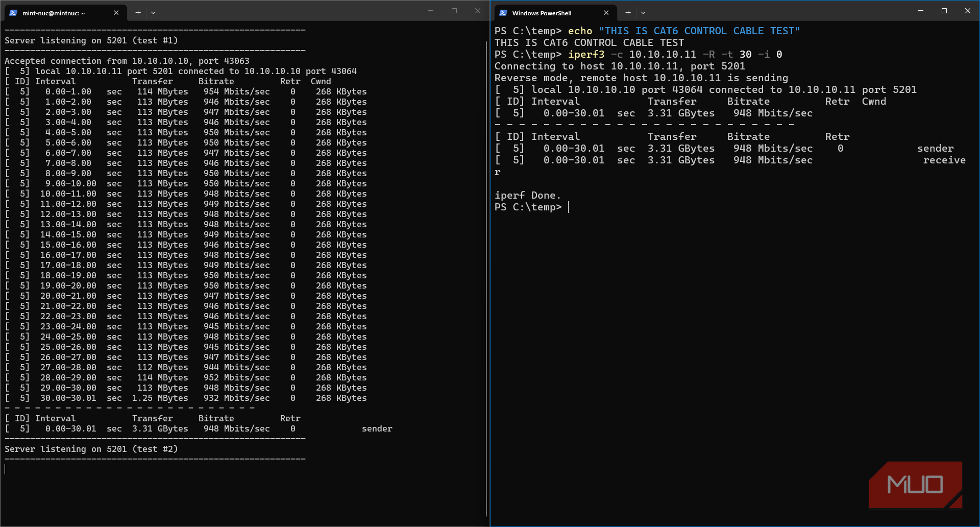Click 'Server listening on 5201 (test #1)'
Image resolution: width=980 pixels, height=527 pixels.
(91, 40)
